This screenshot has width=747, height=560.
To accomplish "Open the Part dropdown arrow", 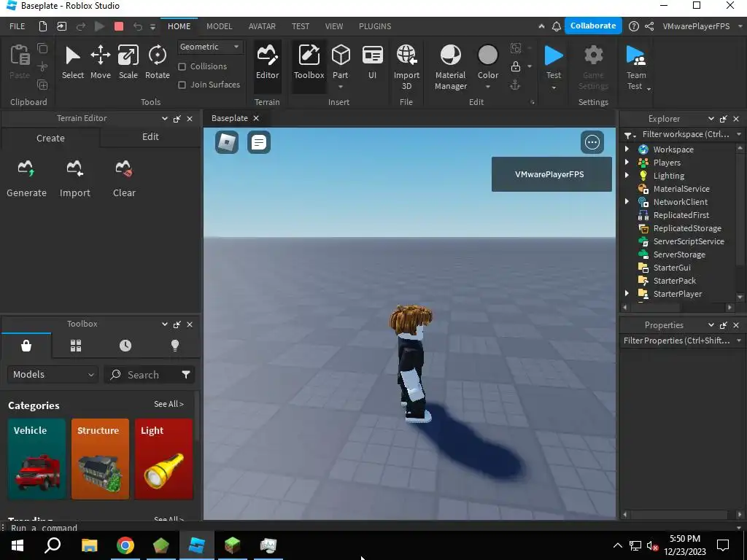I will click(341, 87).
